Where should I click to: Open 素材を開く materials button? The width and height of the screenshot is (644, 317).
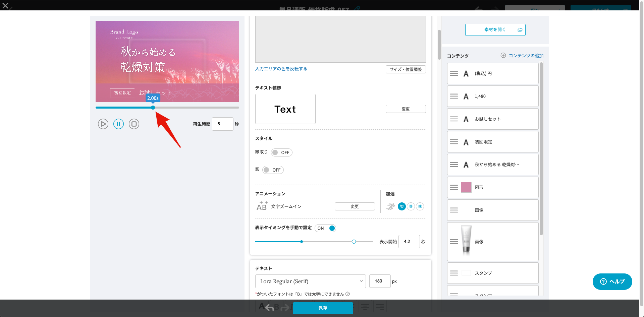coord(495,30)
